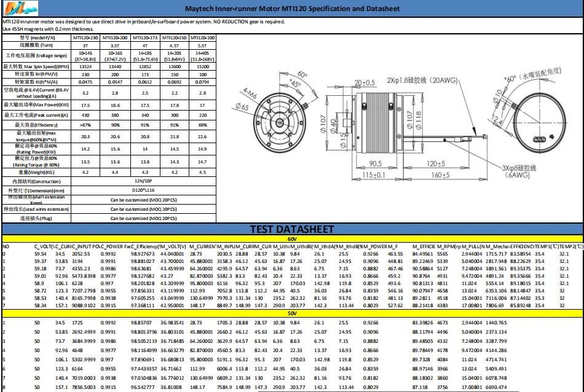This screenshot has height=392, width=584.
Task: Select the '7856.5003' cell in the 50V table
Action: (84, 387)
